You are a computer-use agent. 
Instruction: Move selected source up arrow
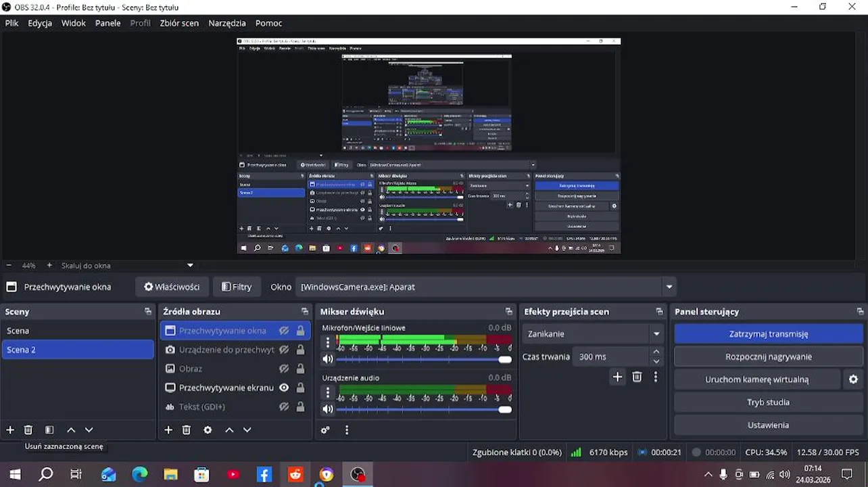pyautogui.click(x=229, y=430)
